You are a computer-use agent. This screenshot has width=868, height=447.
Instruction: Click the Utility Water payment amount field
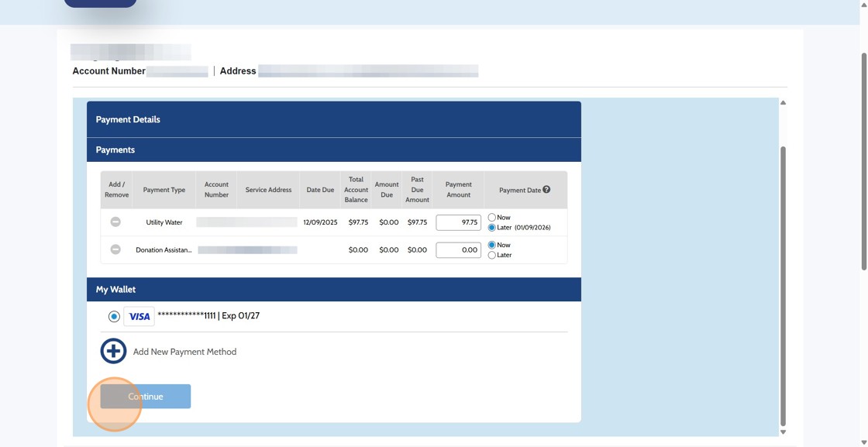(x=458, y=222)
